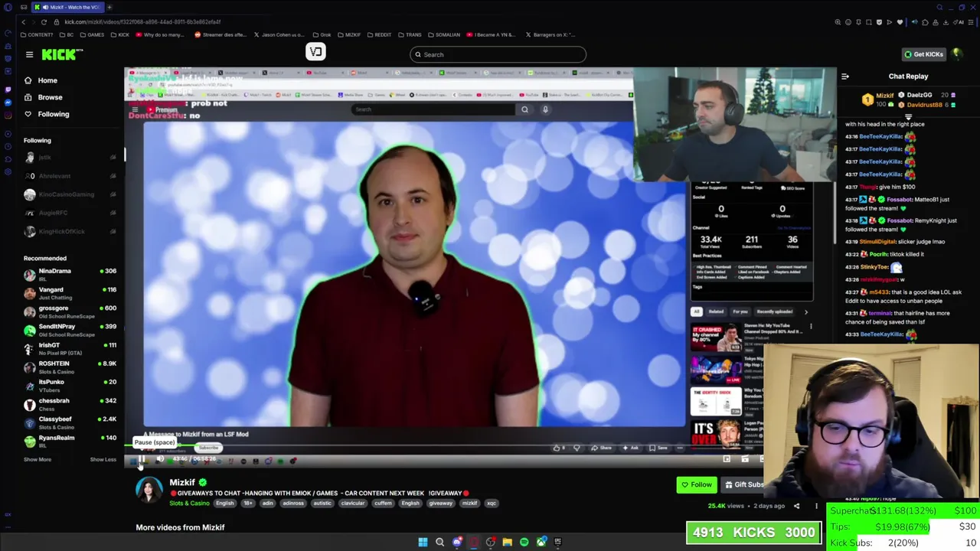The width and height of the screenshot is (980, 551).
Task: Open SendItNPray recommended channel
Action: click(x=70, y=330)
